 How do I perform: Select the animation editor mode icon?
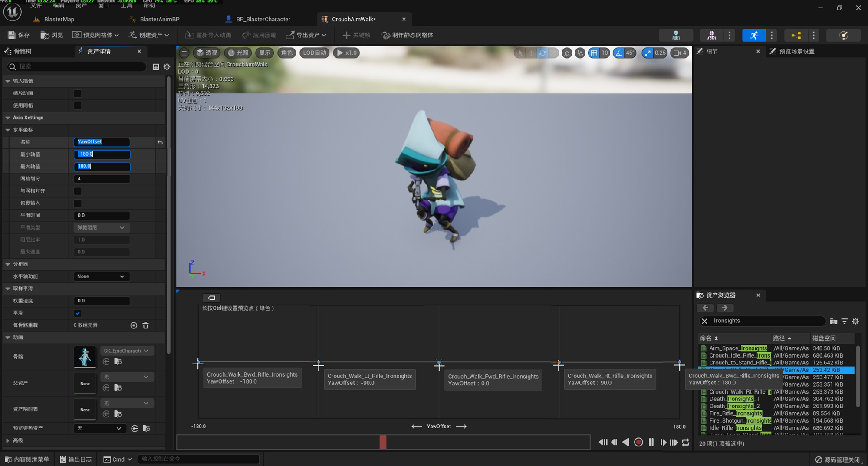754,35
